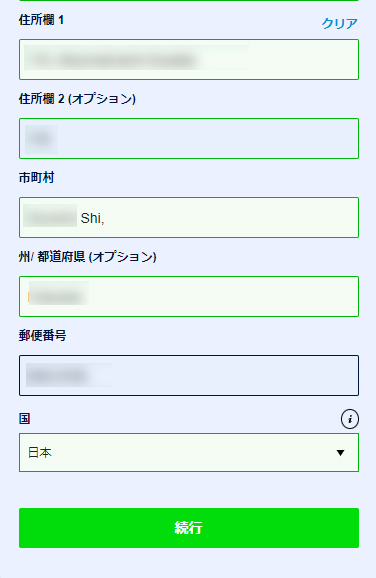This screenshot has width=376, height=578.
Task: Click the クリア link
Action: click(x=340, y=24)
